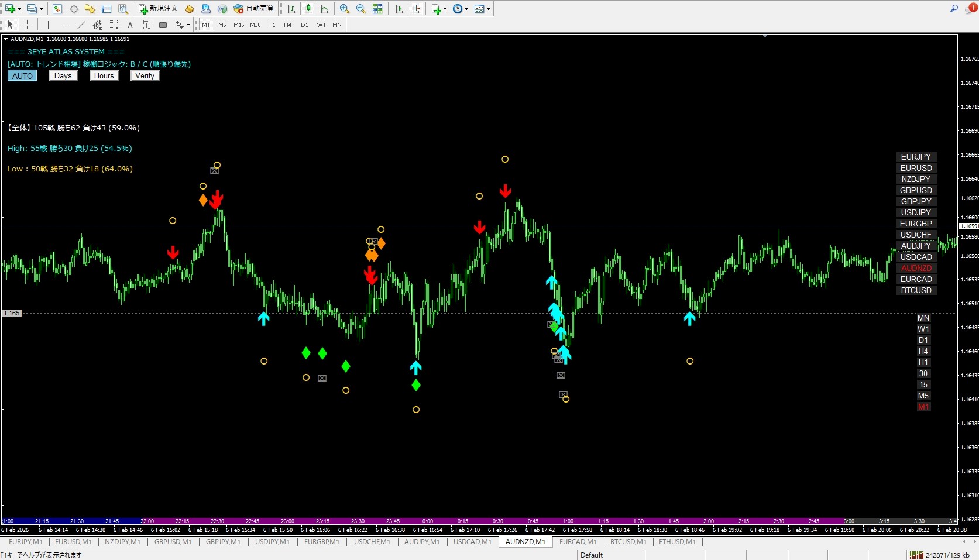This screenshot has width=979, height=560.
Task: Draw a vertical line with the toolbar tool
Action: (x=48, y=25)
